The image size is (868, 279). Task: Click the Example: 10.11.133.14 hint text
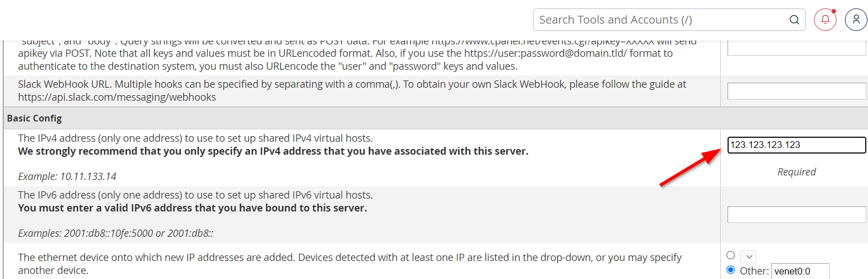[x=67, y=177]
